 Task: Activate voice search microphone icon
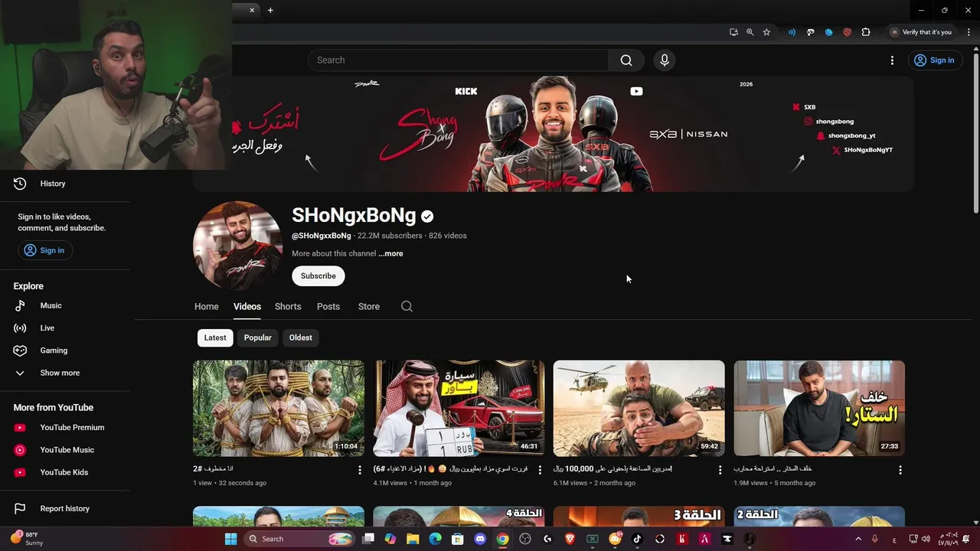[665, 60]
